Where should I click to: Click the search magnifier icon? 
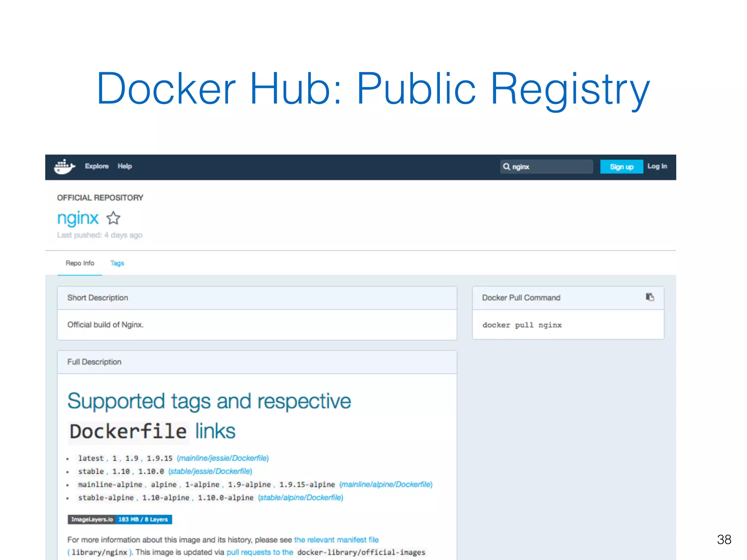(x=506, y=167)
